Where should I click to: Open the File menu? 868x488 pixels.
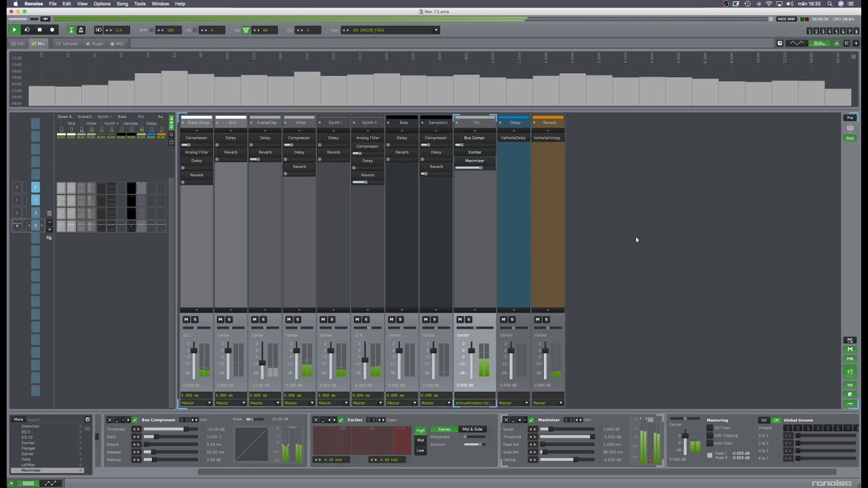click(x=52, y=3)
